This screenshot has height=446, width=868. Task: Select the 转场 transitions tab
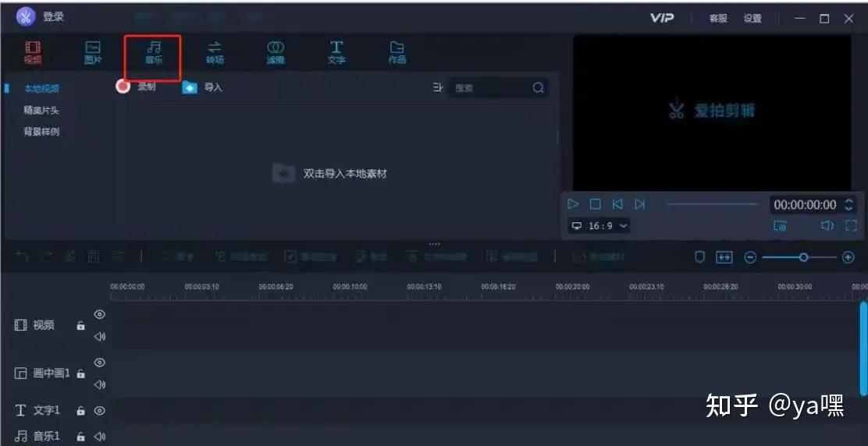pos(215,53)
